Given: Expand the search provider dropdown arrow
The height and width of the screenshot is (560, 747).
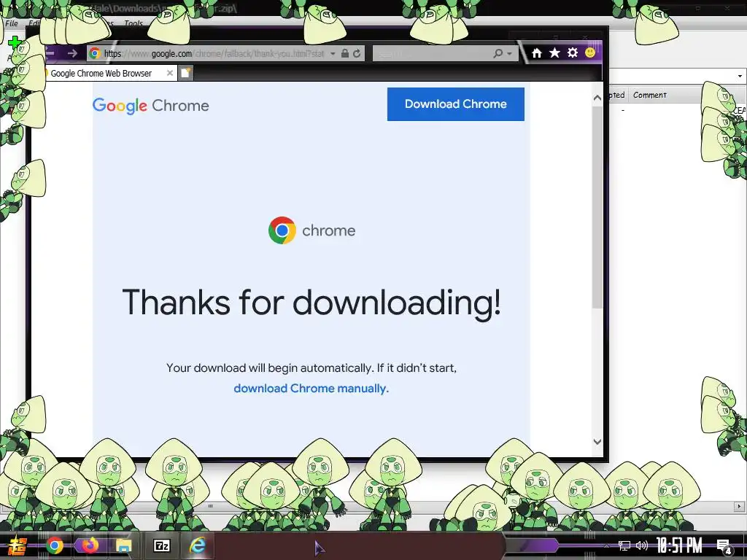Looking at the screenshot, I should point(509,54).
